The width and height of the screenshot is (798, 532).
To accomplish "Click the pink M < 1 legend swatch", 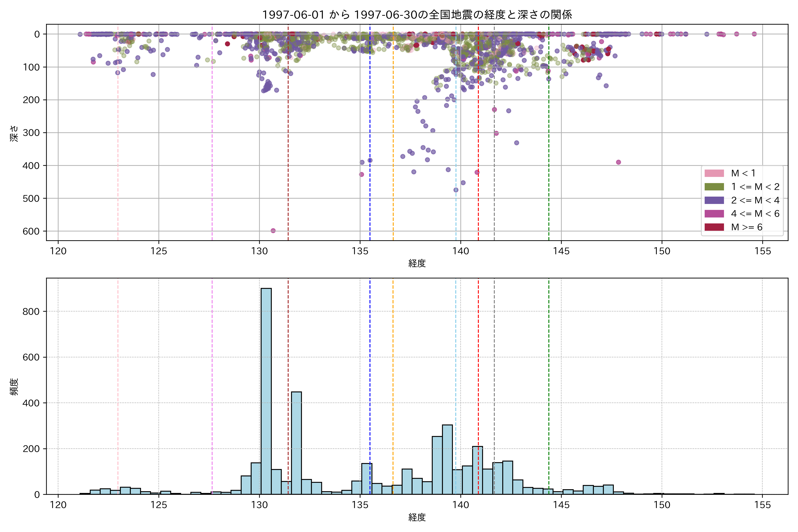I will [714, 173].
